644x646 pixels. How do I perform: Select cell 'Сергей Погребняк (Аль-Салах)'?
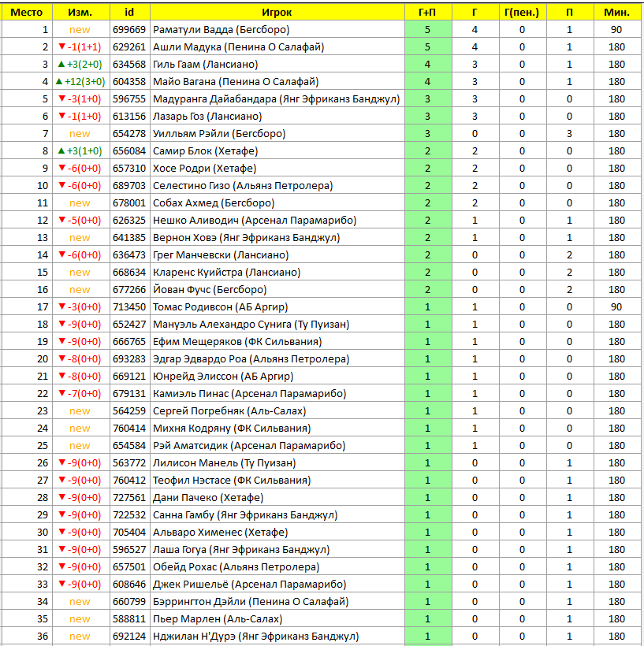[x=277, y=410]
